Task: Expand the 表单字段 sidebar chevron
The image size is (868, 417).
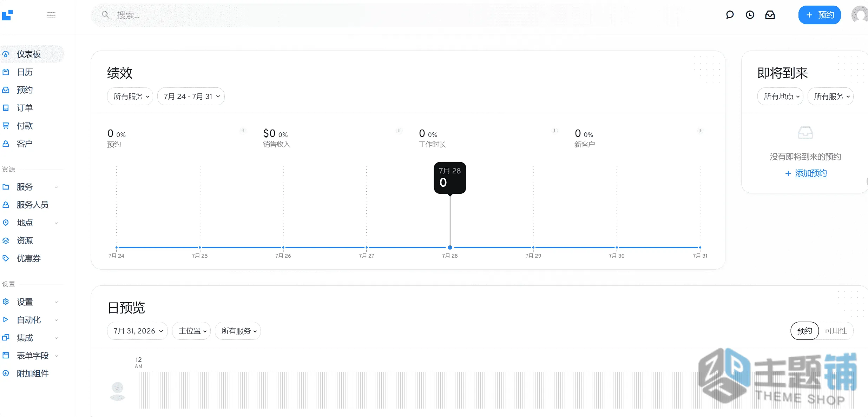Action: click(x=56, y=356)
